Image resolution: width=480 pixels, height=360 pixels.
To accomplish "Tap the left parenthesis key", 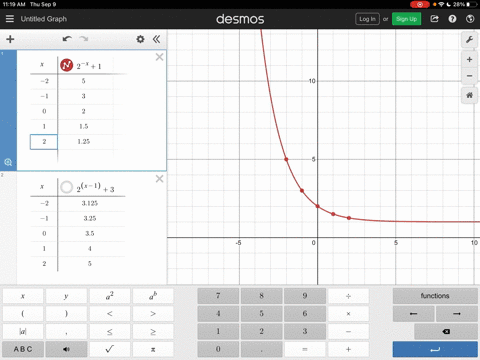I will coord(23,314).
